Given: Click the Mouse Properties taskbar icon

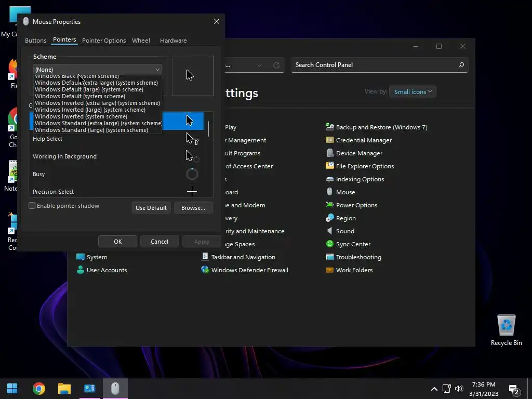Looking at the screenshot, I should (115, 389).
